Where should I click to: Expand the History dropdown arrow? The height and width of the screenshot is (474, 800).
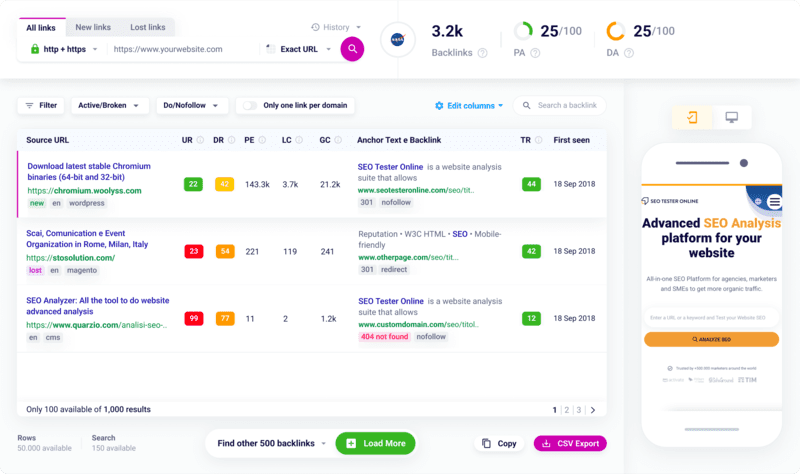(358, 27)
